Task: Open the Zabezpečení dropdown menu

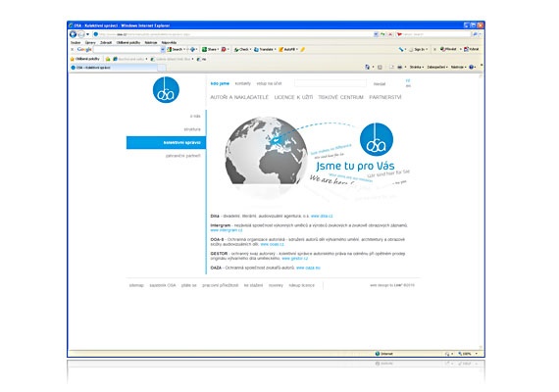Action: [437, 67]
